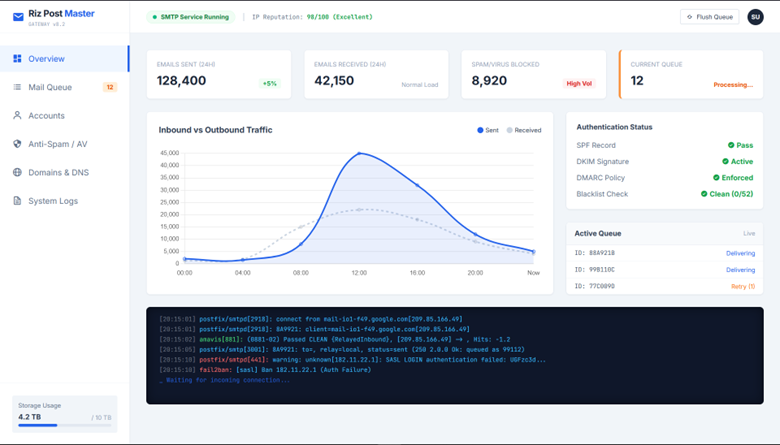Click the Overview grid icon in sidebar
The height and width of the screenshot is (445, 780).
tap(17, 59)
